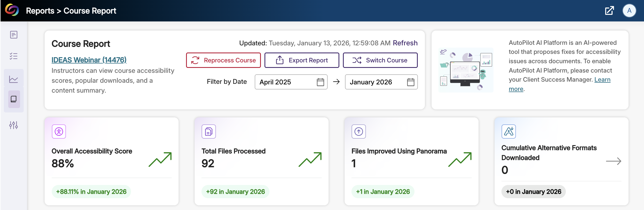Select the checklist icon in the sidebar
The width and height of the screenshot is (644, 210).
(x=13, y=56)
